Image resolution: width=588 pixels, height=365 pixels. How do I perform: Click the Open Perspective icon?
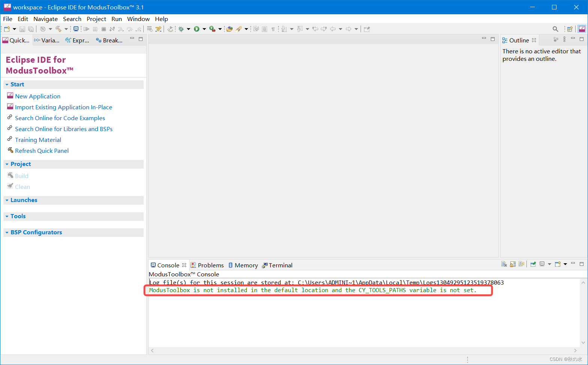(x=570, y=29)
